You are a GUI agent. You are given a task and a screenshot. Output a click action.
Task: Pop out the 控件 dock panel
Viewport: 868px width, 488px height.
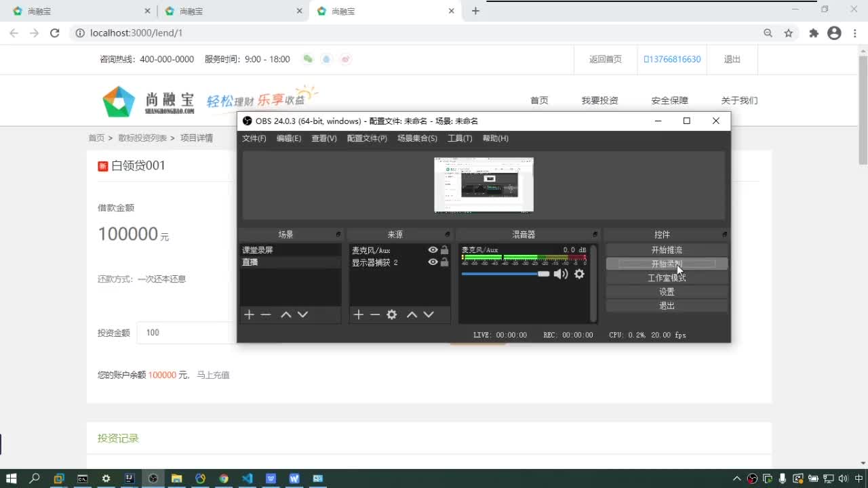pos(724,235)
